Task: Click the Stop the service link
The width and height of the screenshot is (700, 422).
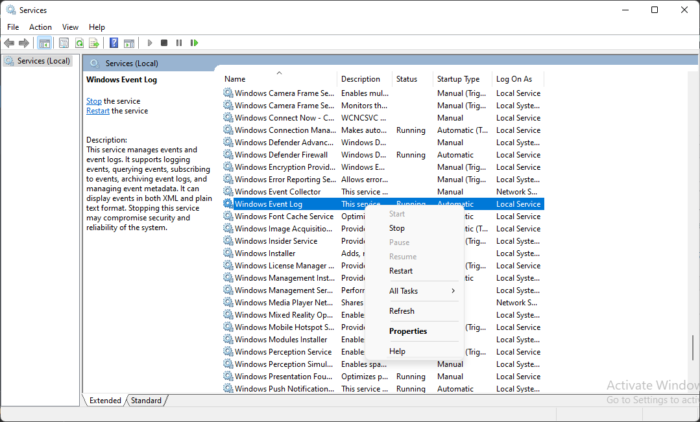Action: pyautogui.click(x=93, y=101)
